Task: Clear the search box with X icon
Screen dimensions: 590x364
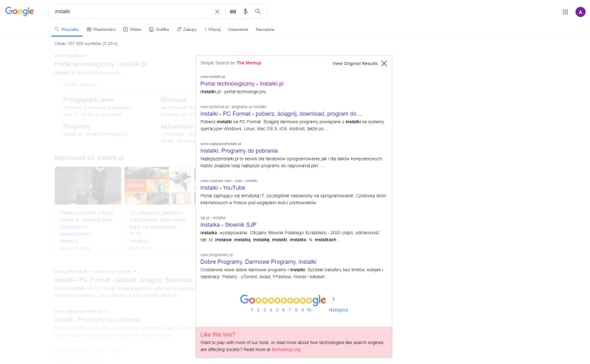Action: [x=217, y=12]
